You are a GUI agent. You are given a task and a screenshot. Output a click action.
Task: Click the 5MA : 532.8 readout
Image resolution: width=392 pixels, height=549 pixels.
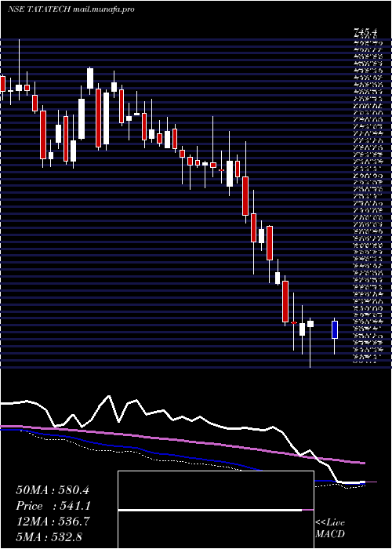click(x=49, y=536)
